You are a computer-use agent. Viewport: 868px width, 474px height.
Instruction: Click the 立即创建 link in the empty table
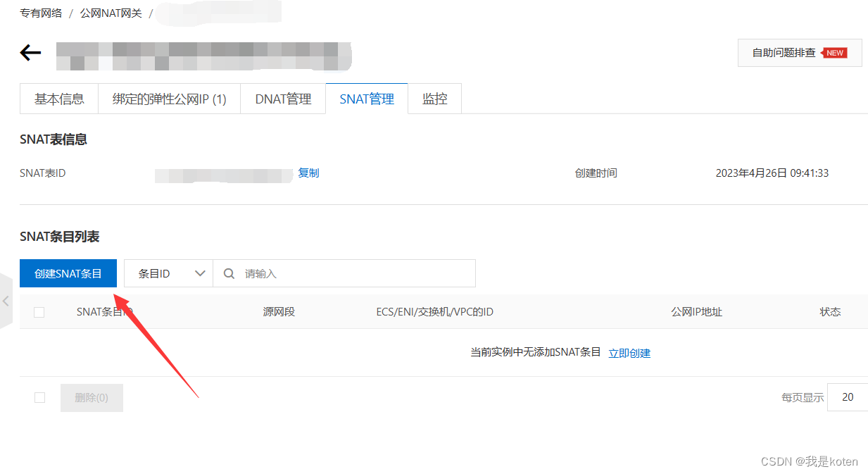coord(629,353)
